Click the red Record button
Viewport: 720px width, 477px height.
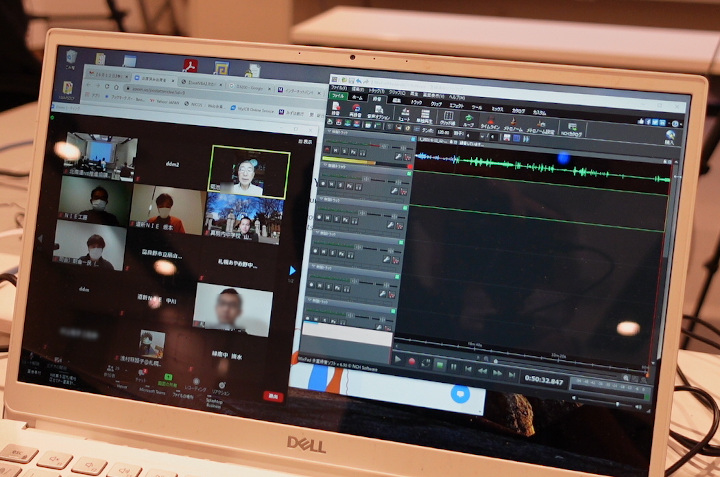[x=413, y=361]
